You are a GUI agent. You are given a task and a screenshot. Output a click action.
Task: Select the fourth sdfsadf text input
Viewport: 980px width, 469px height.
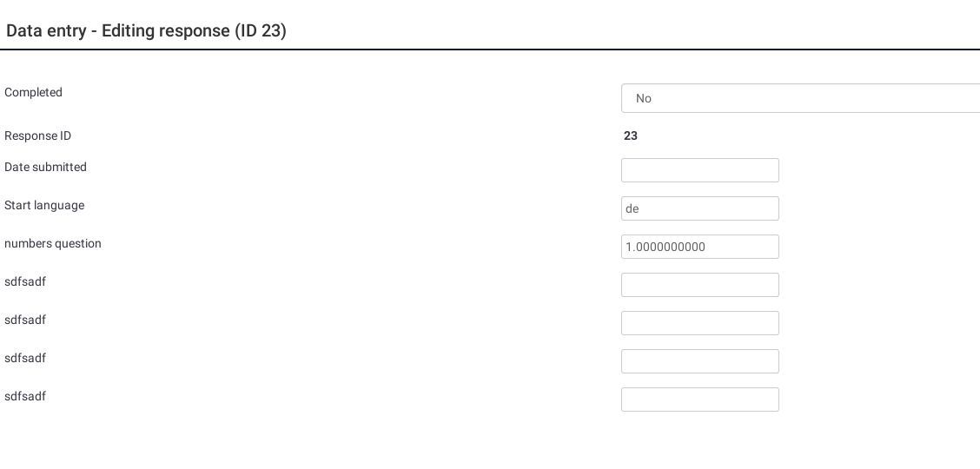pos(699,400)
